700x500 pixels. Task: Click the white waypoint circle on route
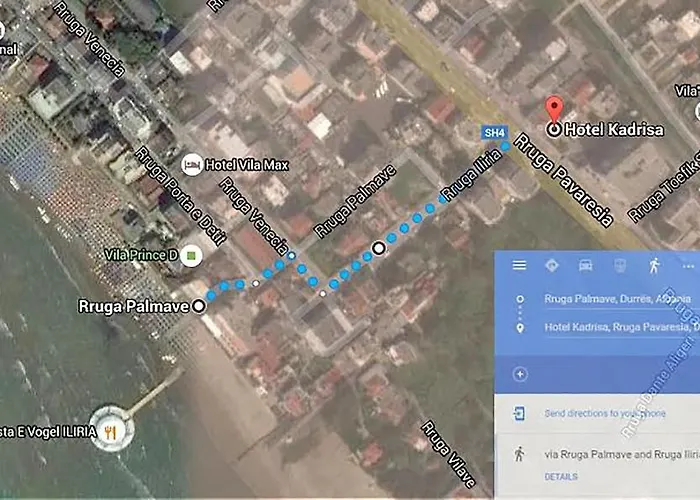pyautogui.click(x=379, y=248)
